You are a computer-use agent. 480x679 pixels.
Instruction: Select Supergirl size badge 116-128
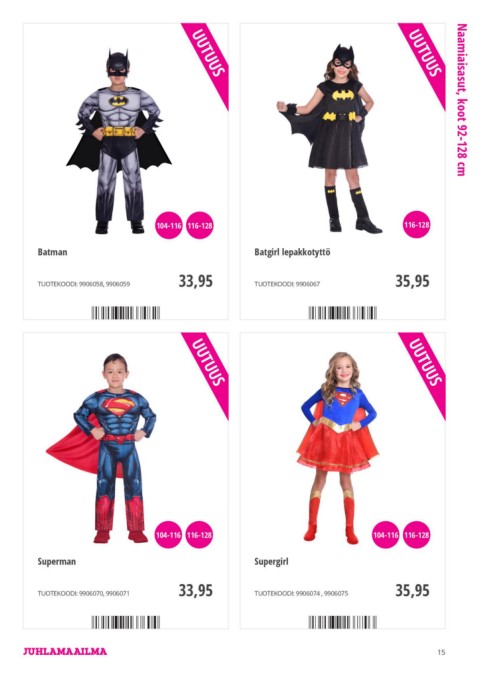coord(416,535)
